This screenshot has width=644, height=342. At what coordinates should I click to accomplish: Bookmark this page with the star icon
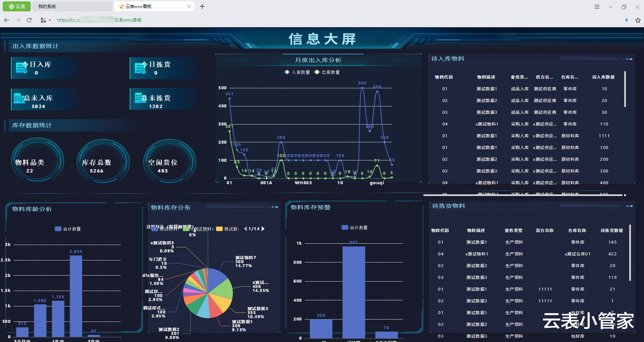[x=638, y=20]
